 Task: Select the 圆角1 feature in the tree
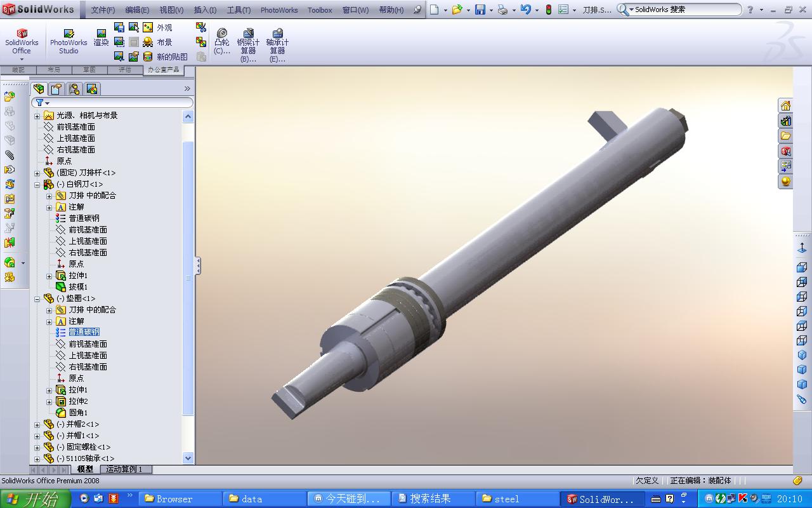point(78,413)
